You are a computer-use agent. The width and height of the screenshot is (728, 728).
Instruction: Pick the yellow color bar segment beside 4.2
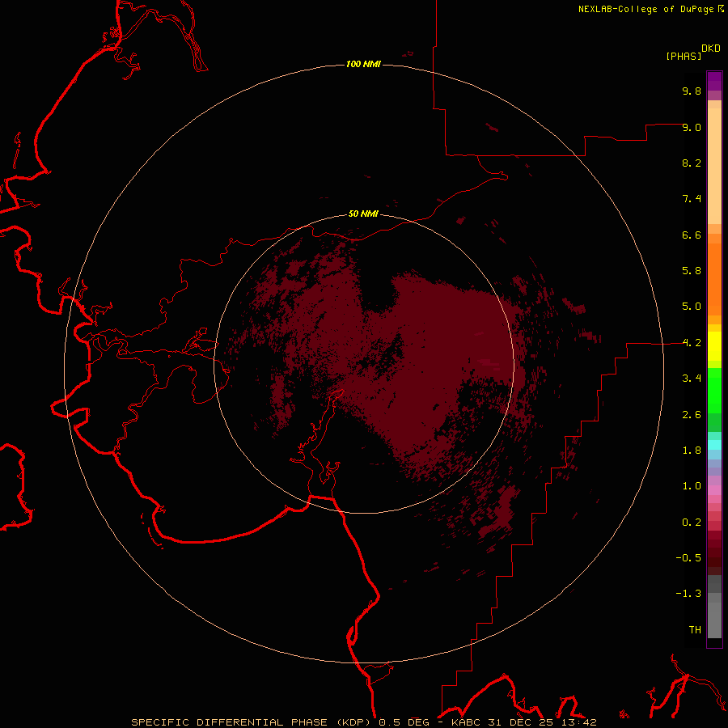714,346
